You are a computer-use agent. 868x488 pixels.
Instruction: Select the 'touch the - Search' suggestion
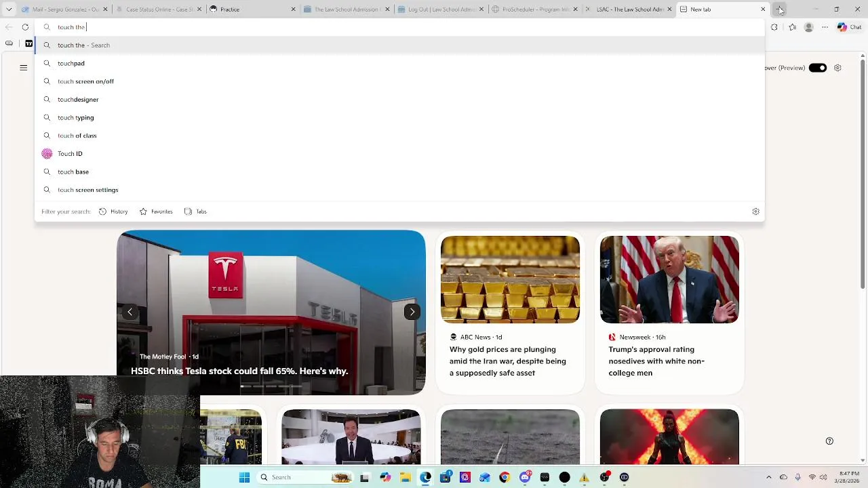click(399, 45)
